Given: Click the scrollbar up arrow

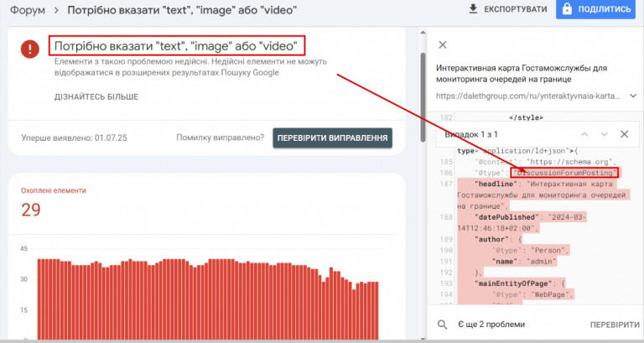Looking at the screenshot, I should [x=423, y=33].
